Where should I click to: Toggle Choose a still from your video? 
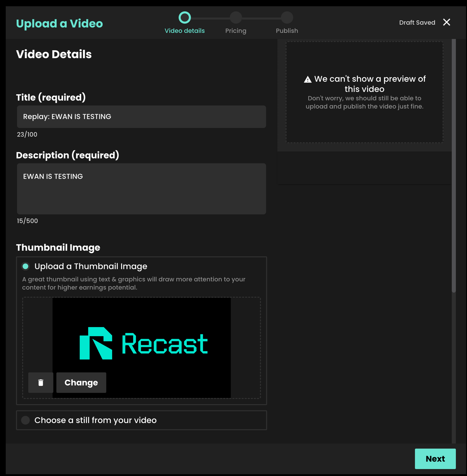point(26,420)
